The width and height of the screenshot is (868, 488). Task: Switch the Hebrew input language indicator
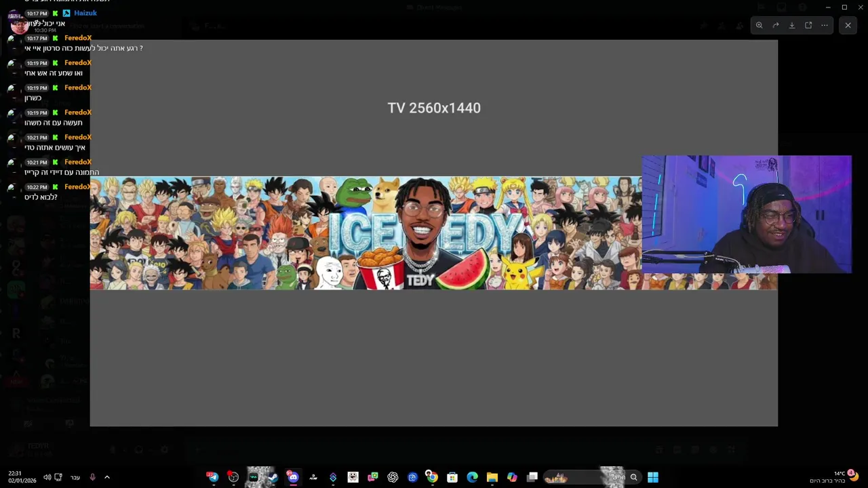click(75, 477)
